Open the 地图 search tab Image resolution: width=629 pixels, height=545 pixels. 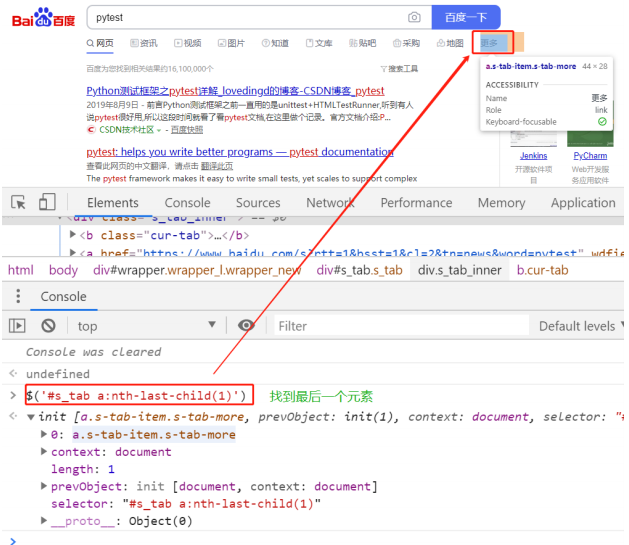(x=450, y=43)
